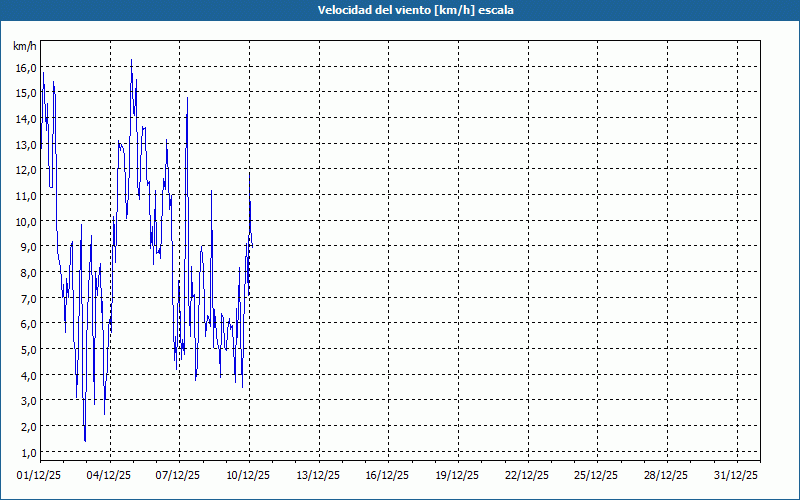Select the 13/12/25 date label

[x=319, y=476]
